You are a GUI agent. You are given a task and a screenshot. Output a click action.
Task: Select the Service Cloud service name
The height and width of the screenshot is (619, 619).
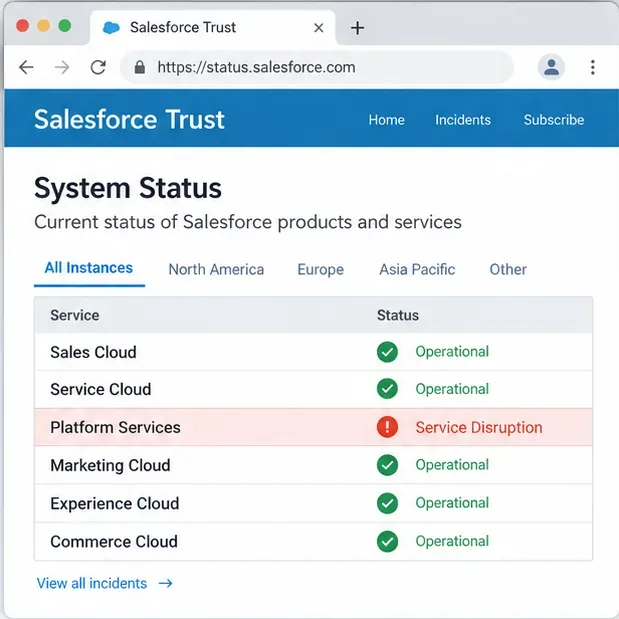point(101,389)
